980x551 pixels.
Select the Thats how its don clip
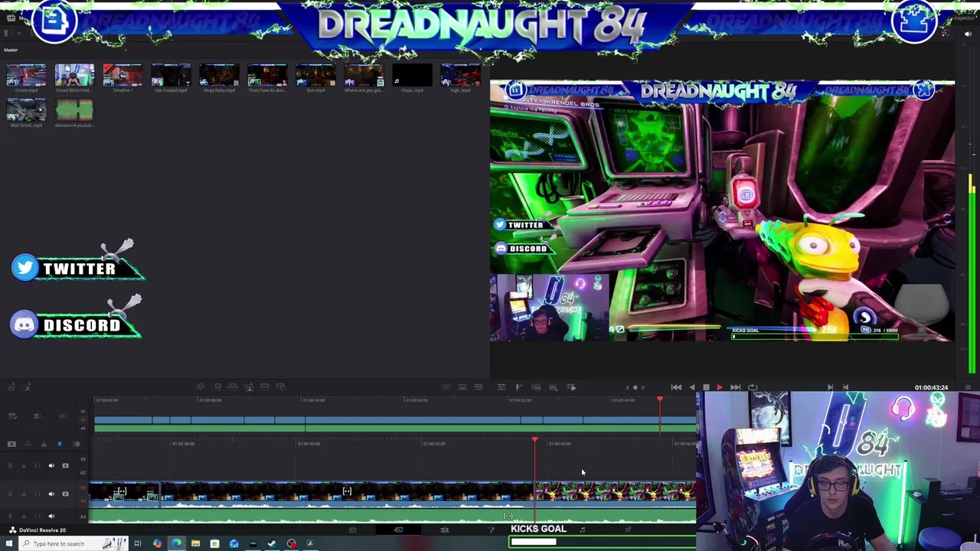267,75
